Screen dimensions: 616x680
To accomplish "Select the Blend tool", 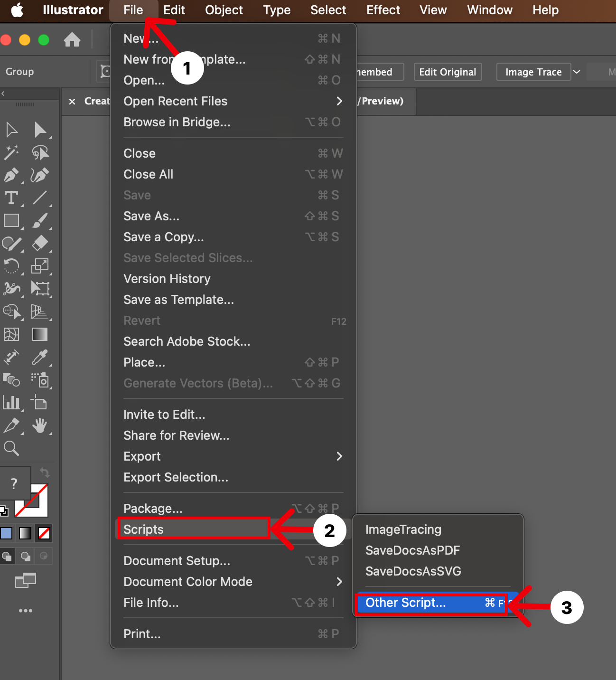I will click(11, 380).
